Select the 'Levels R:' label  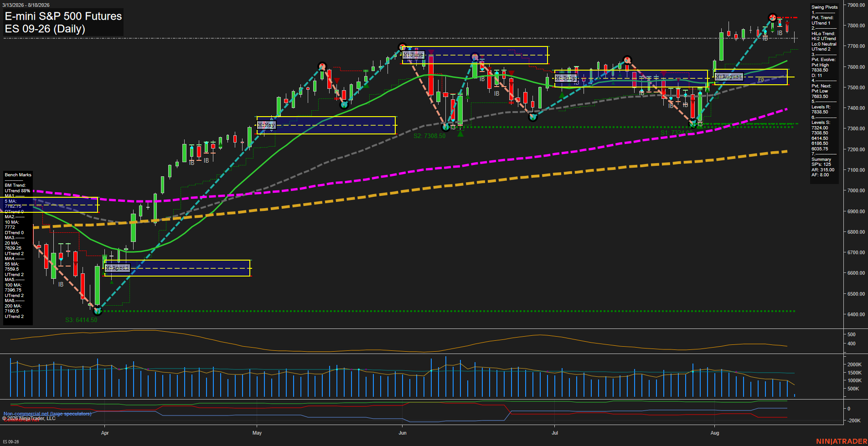pyautogui.click(x=821, y=107)
